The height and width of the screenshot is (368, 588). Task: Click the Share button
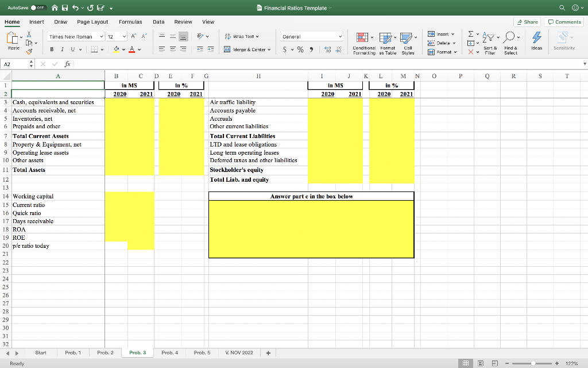527,21
